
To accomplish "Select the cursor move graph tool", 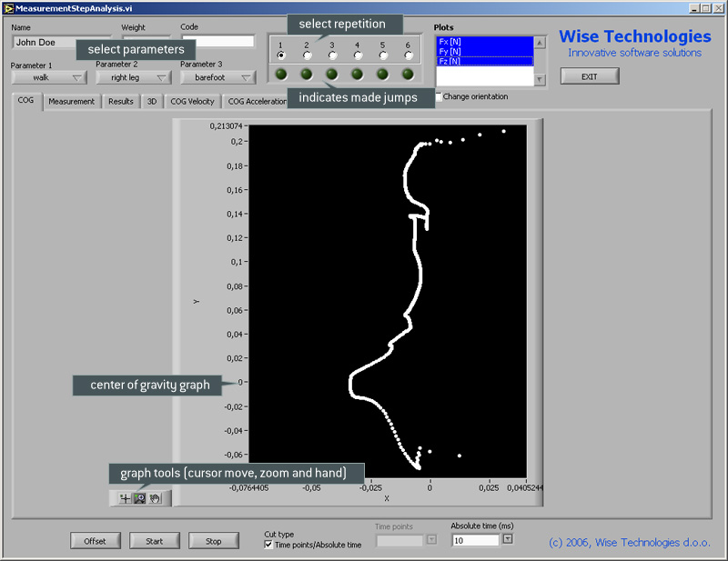I will 125,498.
